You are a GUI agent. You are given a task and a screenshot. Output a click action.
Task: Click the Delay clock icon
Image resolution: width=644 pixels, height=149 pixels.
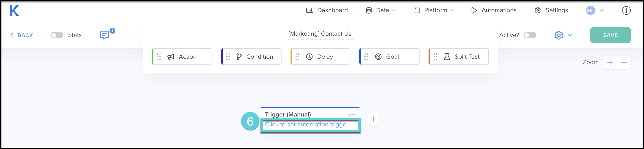coord(309,57)
